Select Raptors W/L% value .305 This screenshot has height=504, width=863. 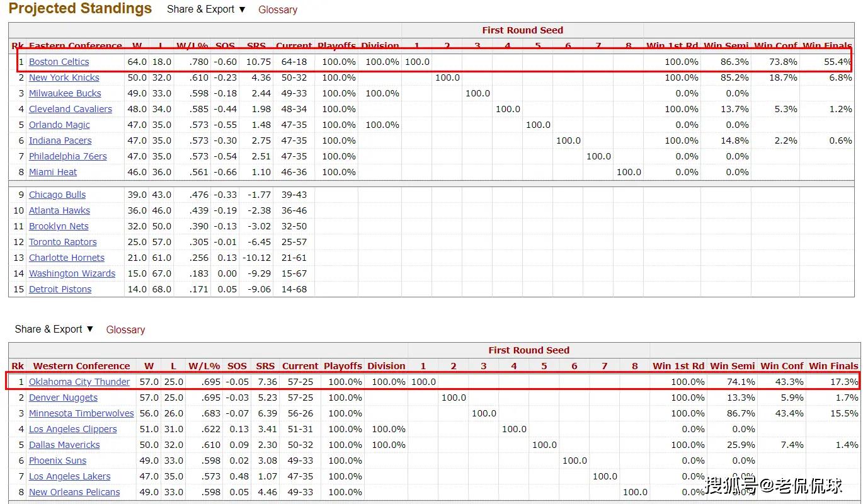pyautogui.click(x=198, y=242)
